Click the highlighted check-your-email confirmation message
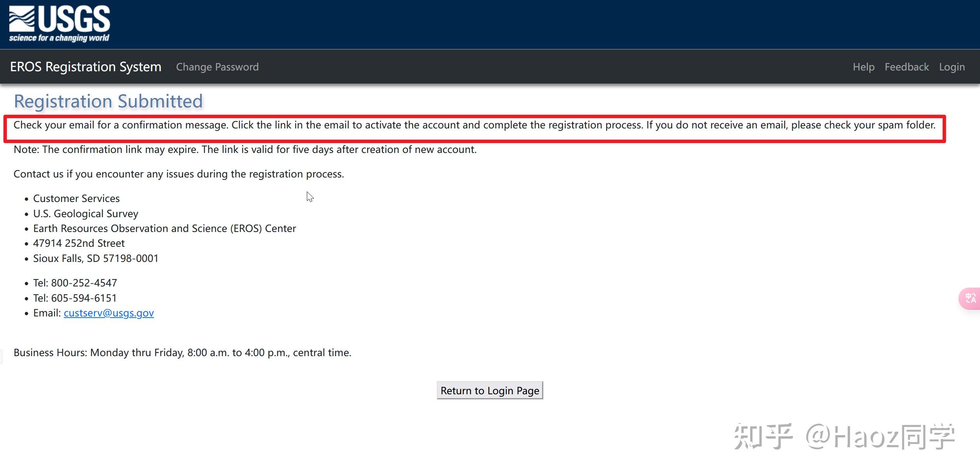Screen dimensions: 980x476 [474, 125]
